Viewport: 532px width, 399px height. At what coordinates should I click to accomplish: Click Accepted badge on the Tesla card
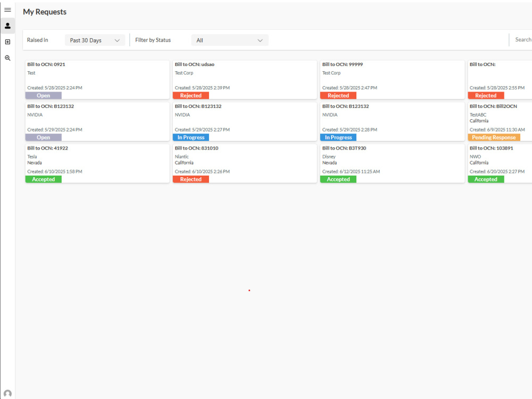44,179
